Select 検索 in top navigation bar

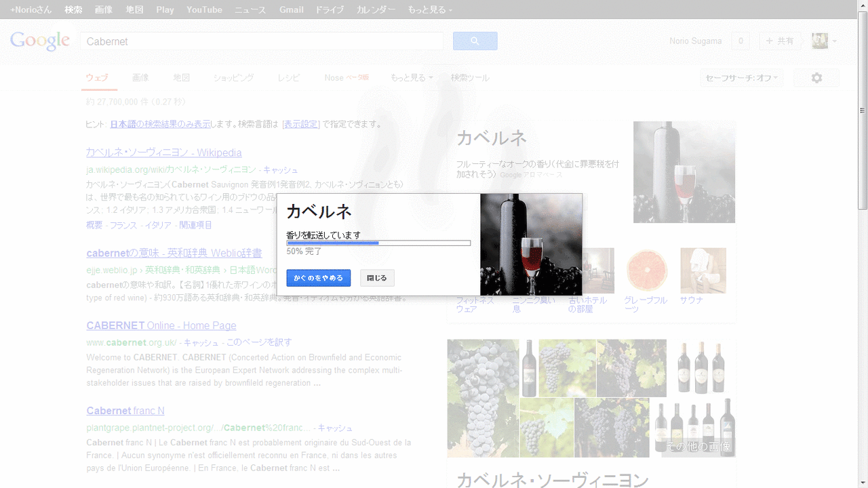[x=73, y=9]
